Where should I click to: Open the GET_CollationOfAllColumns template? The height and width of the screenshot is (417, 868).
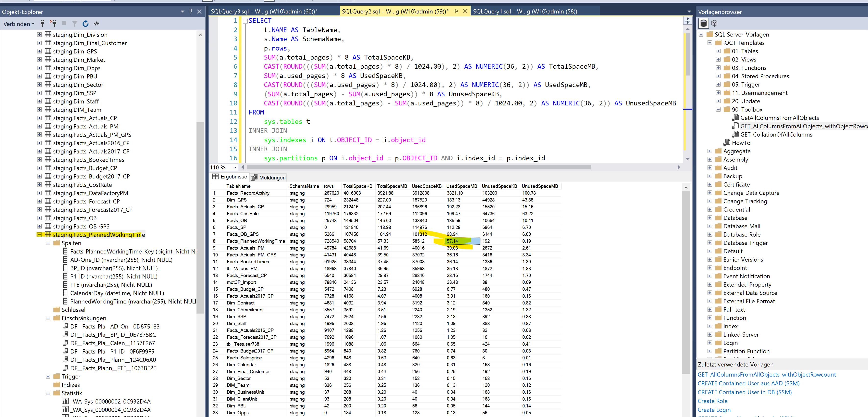tap(776, 135)
